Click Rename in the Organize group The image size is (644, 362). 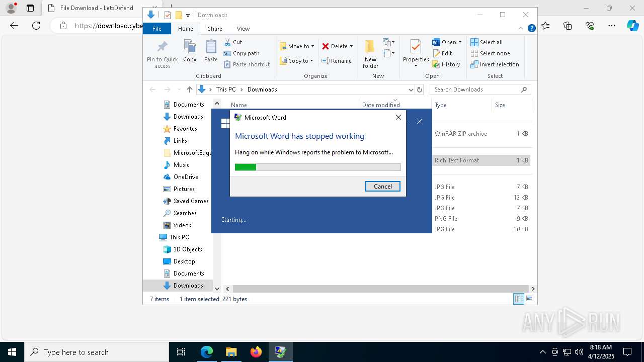pyautogui.click(x=337, y=61)
